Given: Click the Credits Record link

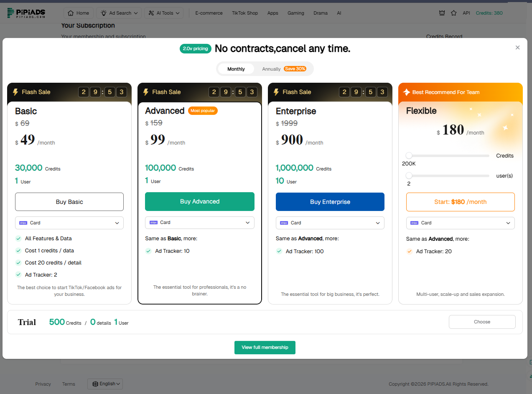Looking at the screenshot, I should tap(444, 36).
